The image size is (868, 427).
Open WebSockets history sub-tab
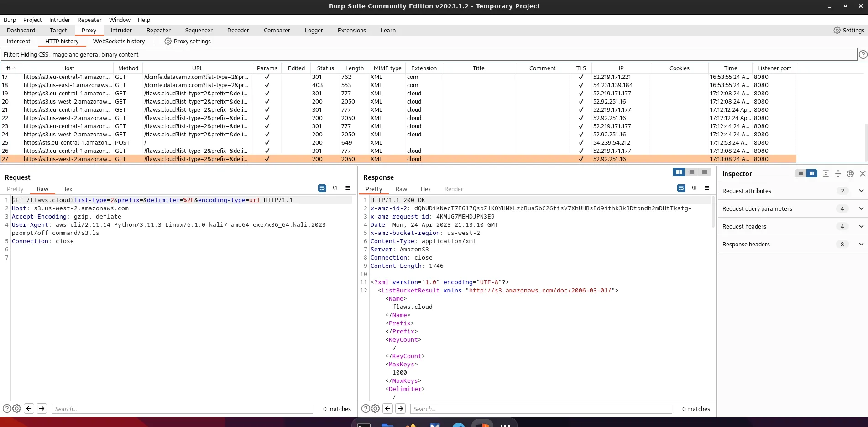point(119,41)
